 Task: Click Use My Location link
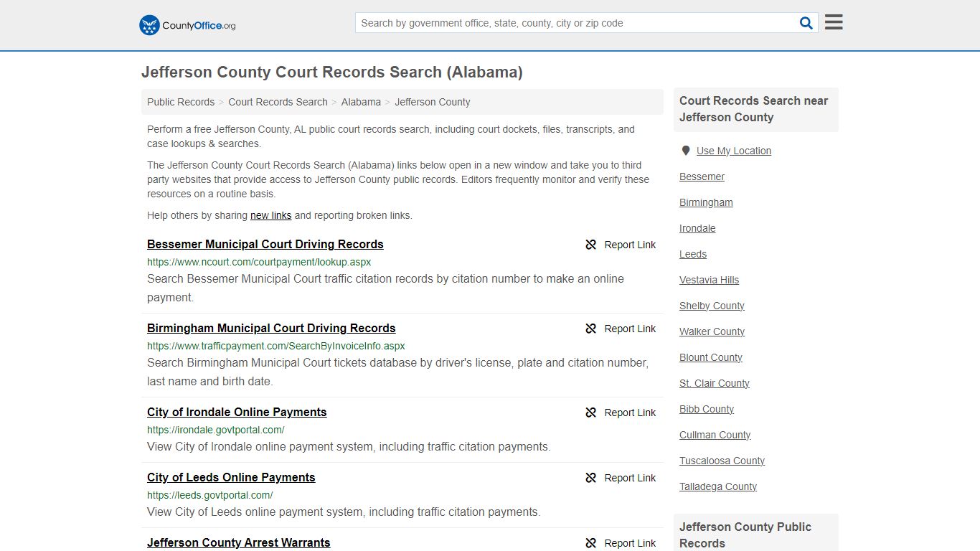pyautogui.click(x=734, y=151)
